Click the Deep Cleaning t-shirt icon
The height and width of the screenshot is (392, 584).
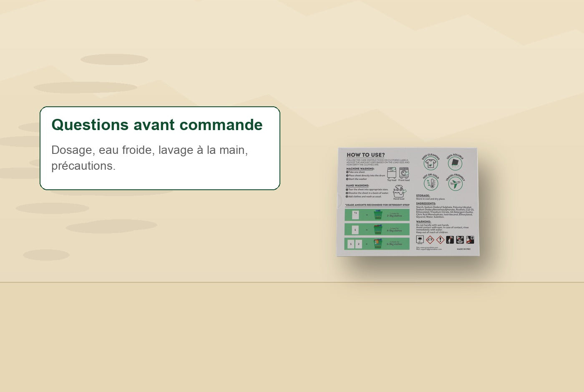[x=430, y=163]
